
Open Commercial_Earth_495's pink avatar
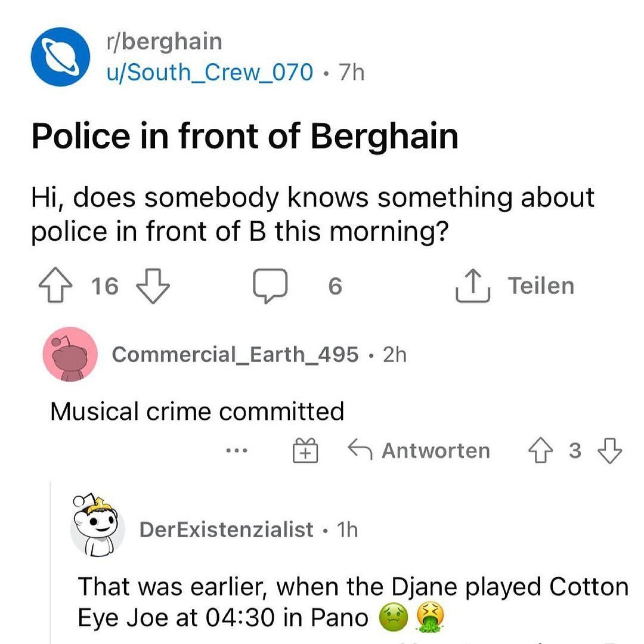pyautogui.click(x=70, y=354)
